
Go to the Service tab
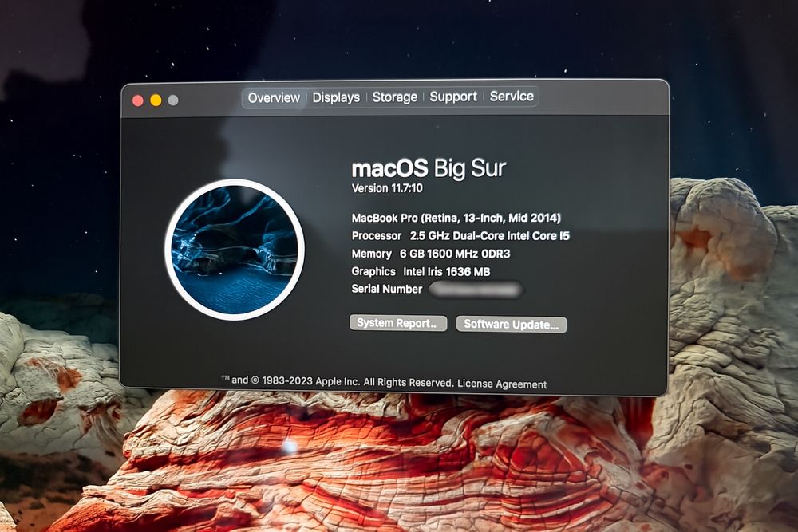pos(512,96)
